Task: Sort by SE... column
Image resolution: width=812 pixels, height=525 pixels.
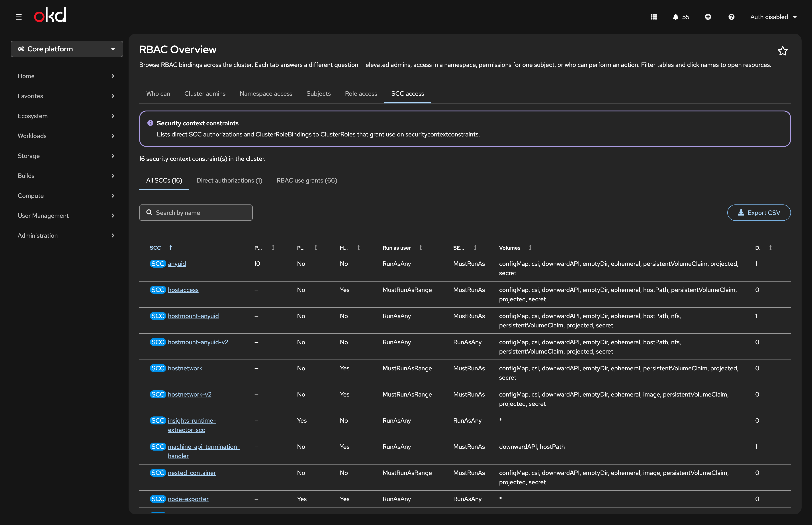Action: (x=475, y=247)
